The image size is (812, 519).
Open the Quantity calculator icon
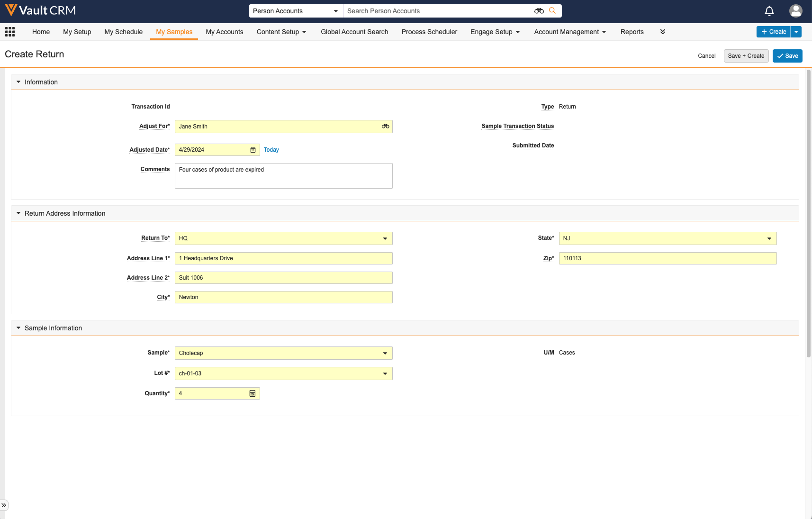coord(253,393)
